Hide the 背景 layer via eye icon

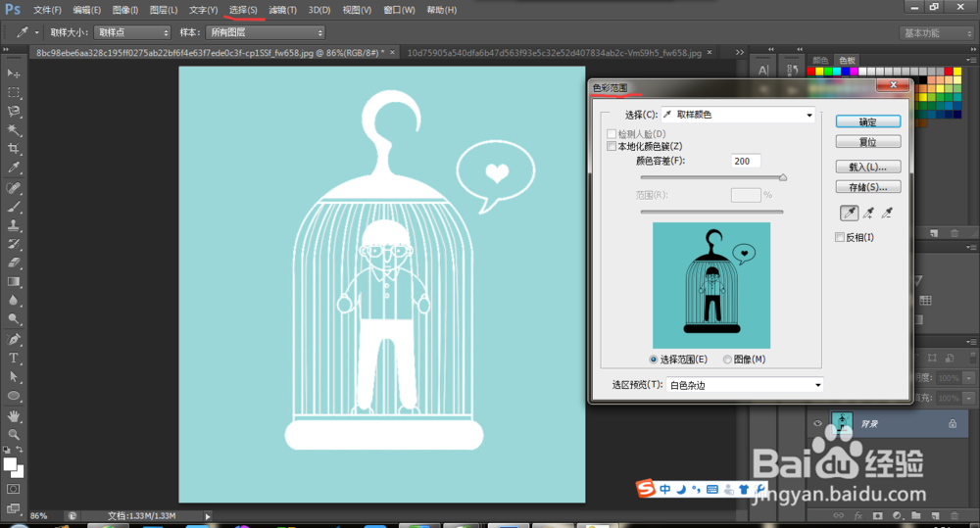click(817, 423)
